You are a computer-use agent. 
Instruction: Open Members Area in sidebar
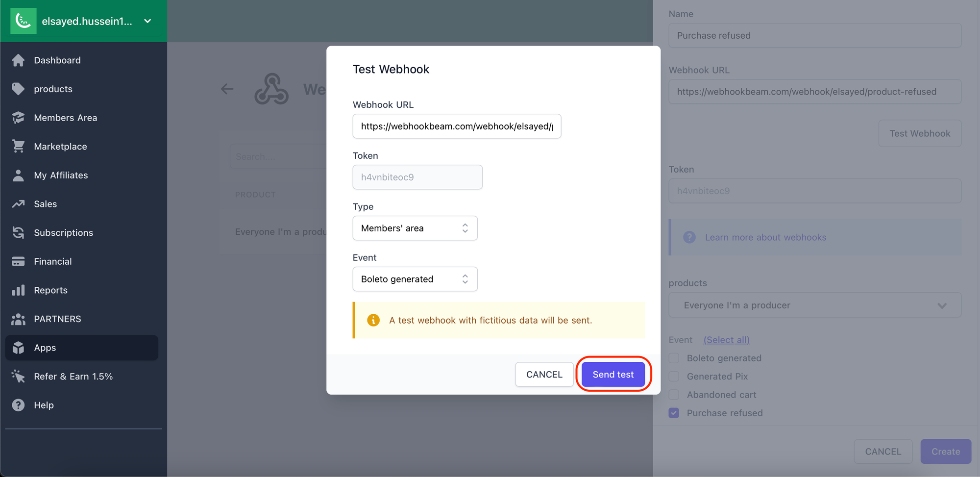(x=65, y=118)
